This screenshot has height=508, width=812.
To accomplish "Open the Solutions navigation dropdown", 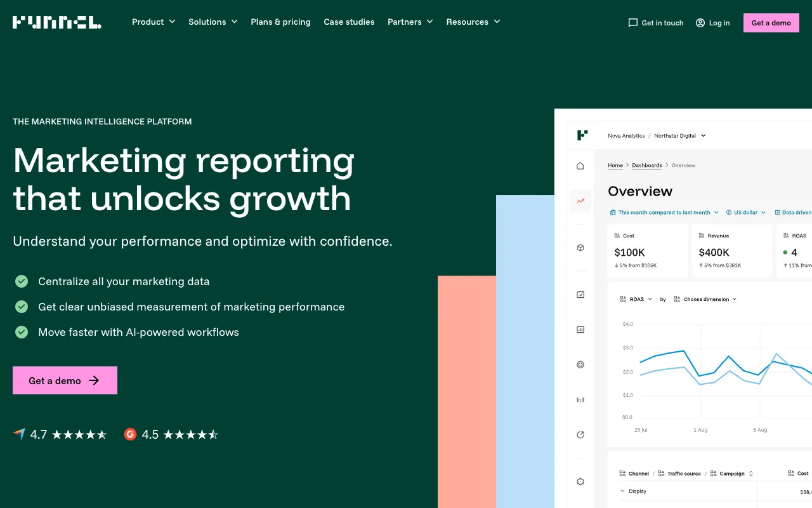I will tap(213, 22).
